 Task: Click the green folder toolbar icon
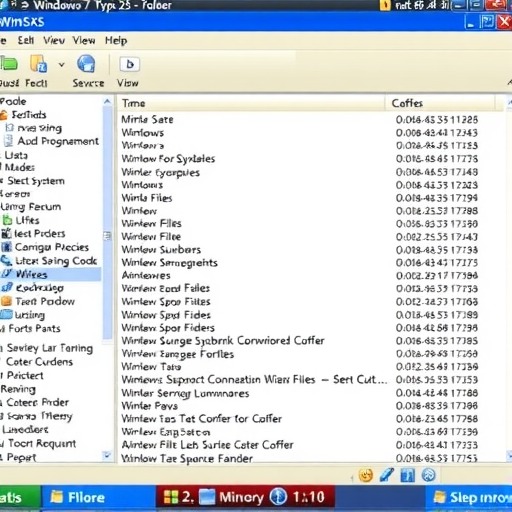[8, 63]
